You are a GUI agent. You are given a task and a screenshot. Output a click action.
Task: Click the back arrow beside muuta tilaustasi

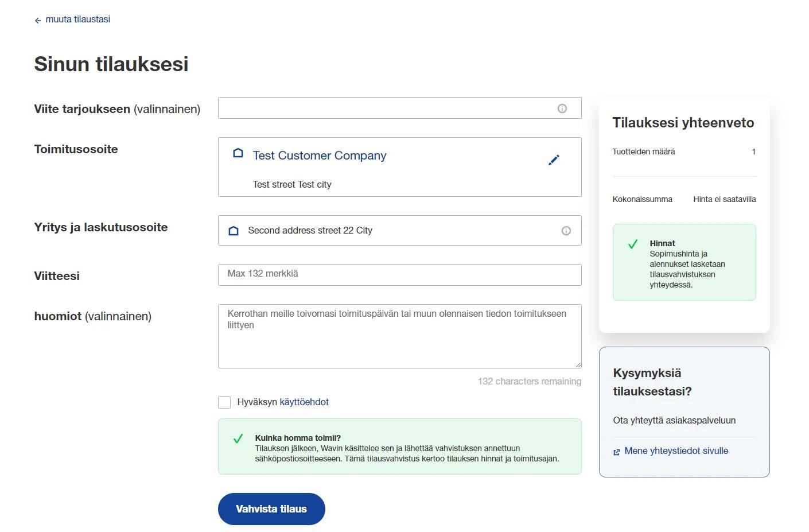[38, 21]
